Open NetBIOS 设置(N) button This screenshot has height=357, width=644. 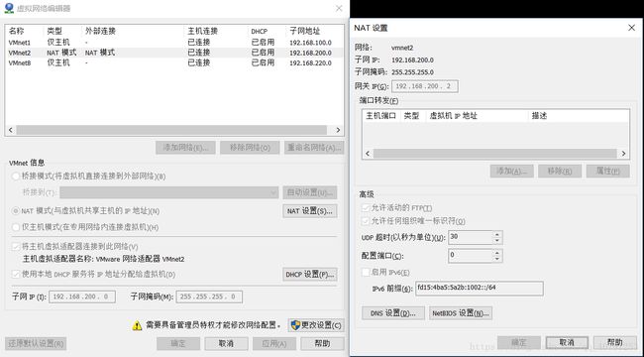coord(461,313)
